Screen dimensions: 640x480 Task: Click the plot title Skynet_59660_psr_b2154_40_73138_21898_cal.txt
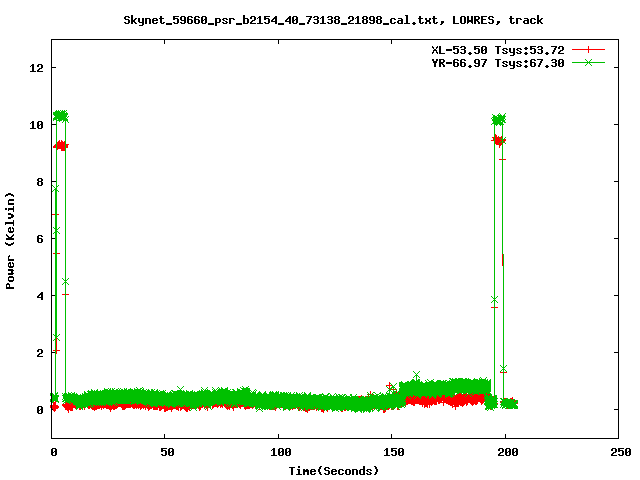pyautogui.click(x=280, y=20)
